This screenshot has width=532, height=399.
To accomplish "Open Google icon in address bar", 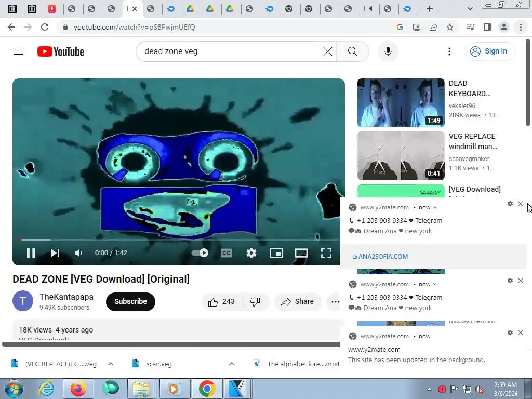I will click(400, 27).
